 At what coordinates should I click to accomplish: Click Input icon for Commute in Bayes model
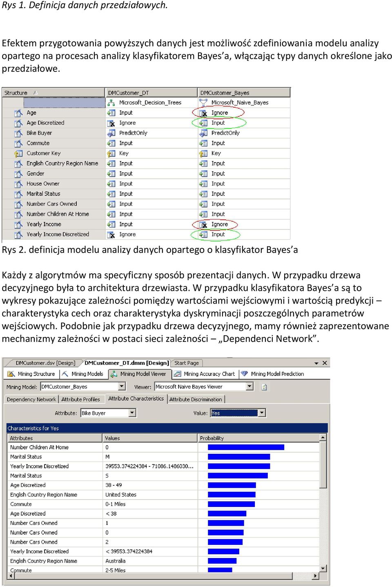(x=203, y=143)
